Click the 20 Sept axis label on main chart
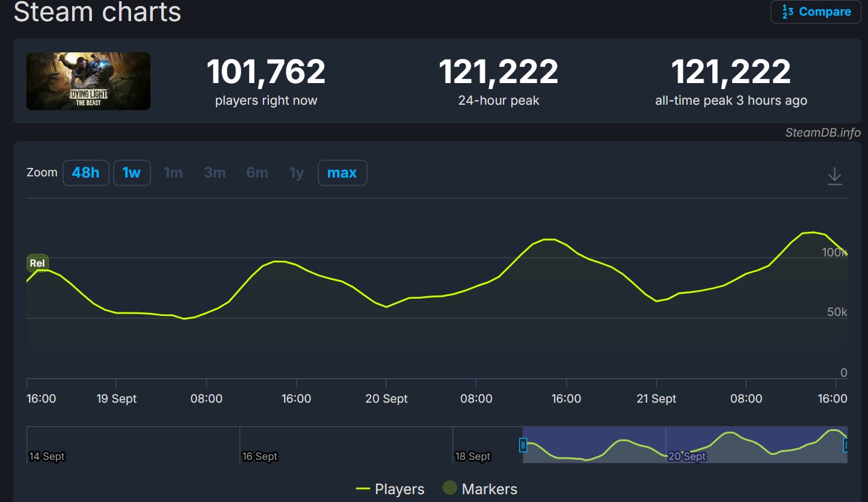Screen dimensions: 868x502 (x=387, y=398)
